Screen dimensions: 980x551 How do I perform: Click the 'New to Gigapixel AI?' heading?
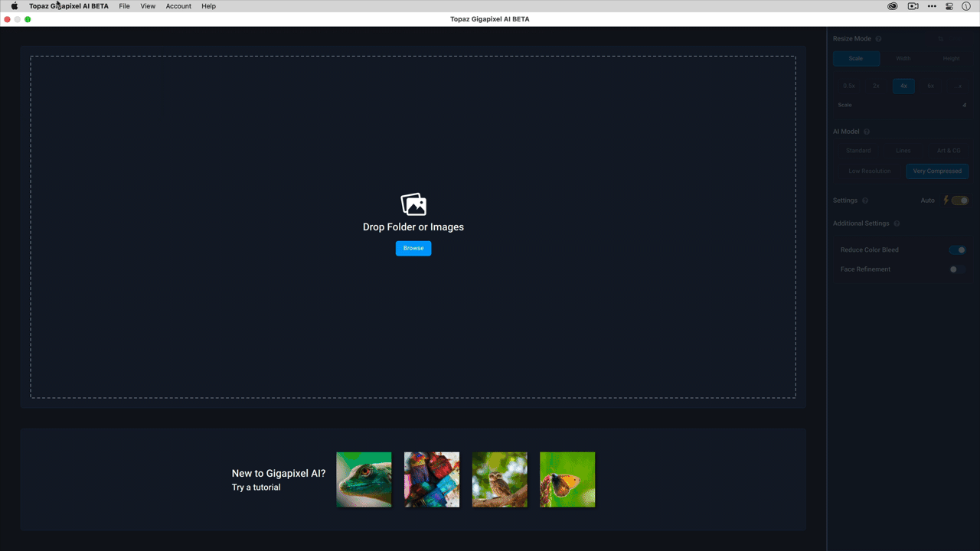tap(279, 474)
